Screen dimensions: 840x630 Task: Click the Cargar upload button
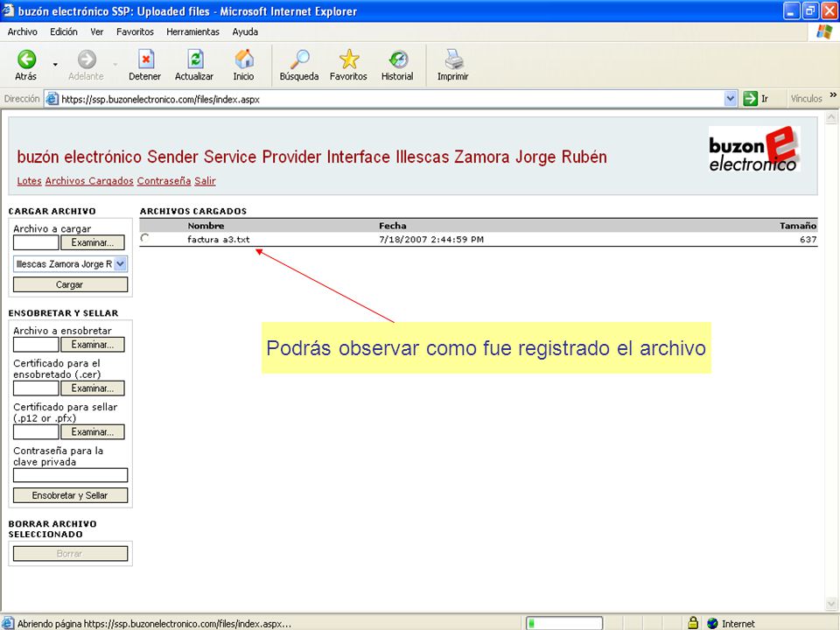[x=70, y=284]
